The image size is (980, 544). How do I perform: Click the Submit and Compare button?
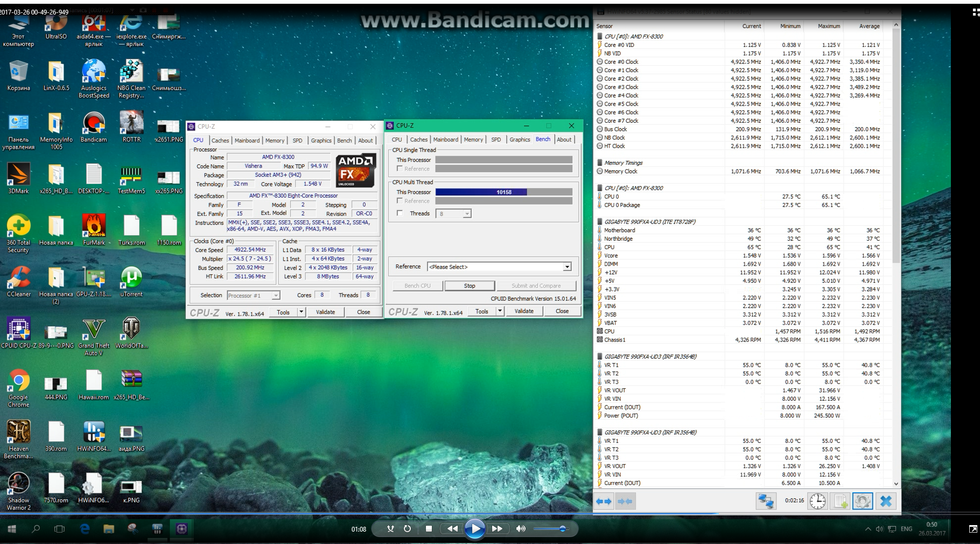(536, 285)
